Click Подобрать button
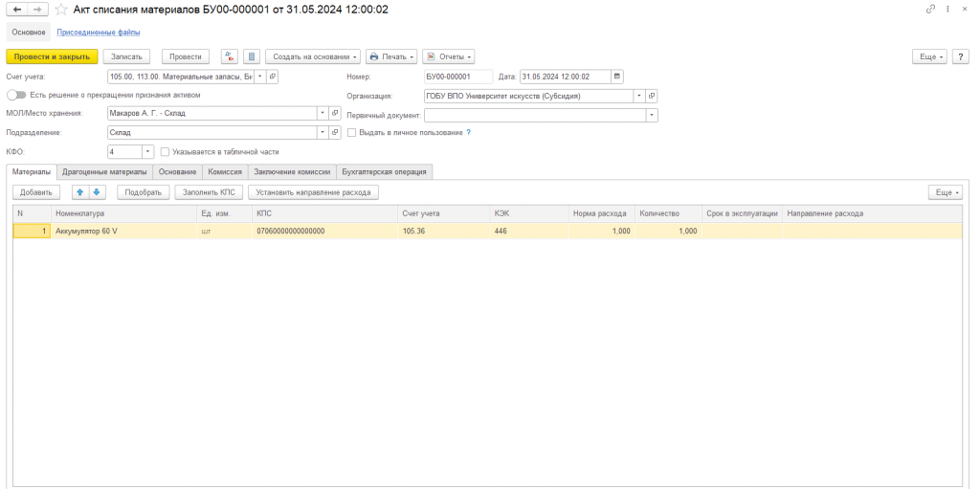 click(x=144, y=192)
